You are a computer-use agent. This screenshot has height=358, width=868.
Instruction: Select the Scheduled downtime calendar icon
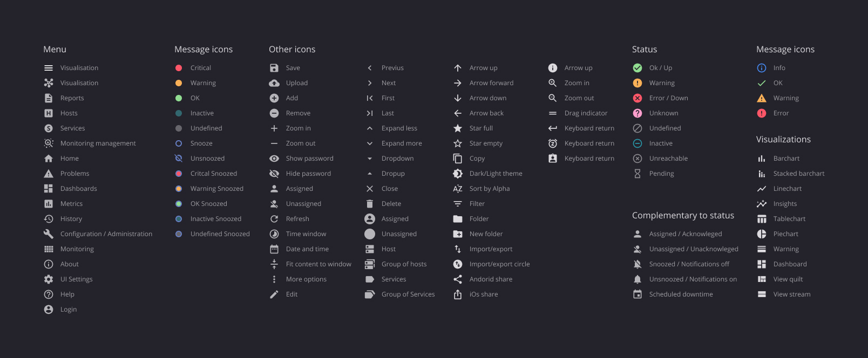[638, 294]
